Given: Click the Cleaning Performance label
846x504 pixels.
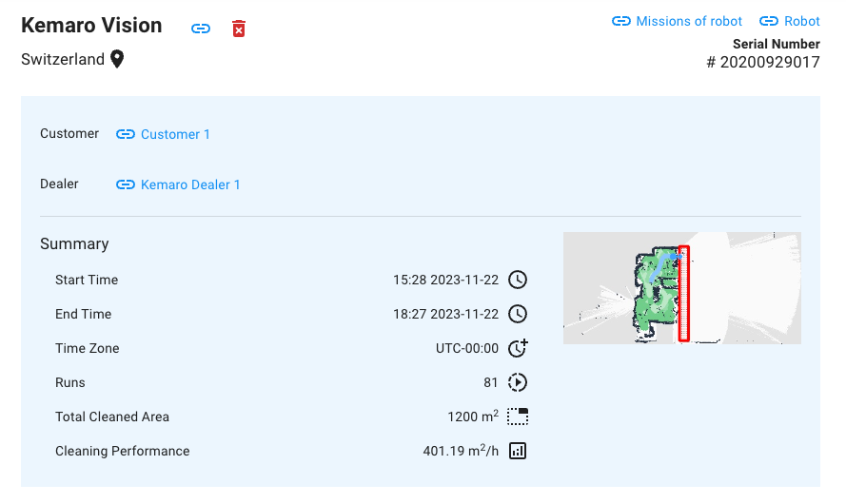Looking at the screenshot, I should (x=123, y=451).
